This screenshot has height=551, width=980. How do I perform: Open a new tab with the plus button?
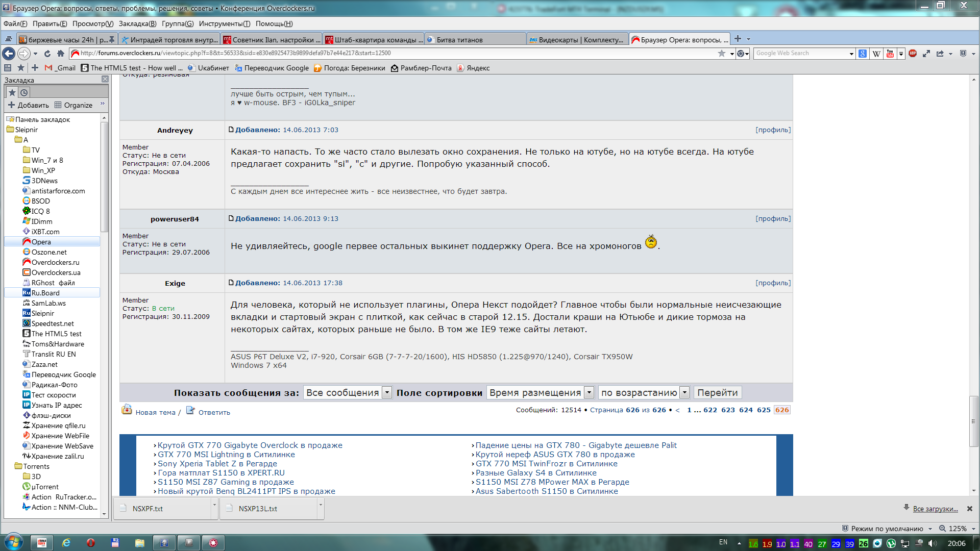[x=738, y=39]
